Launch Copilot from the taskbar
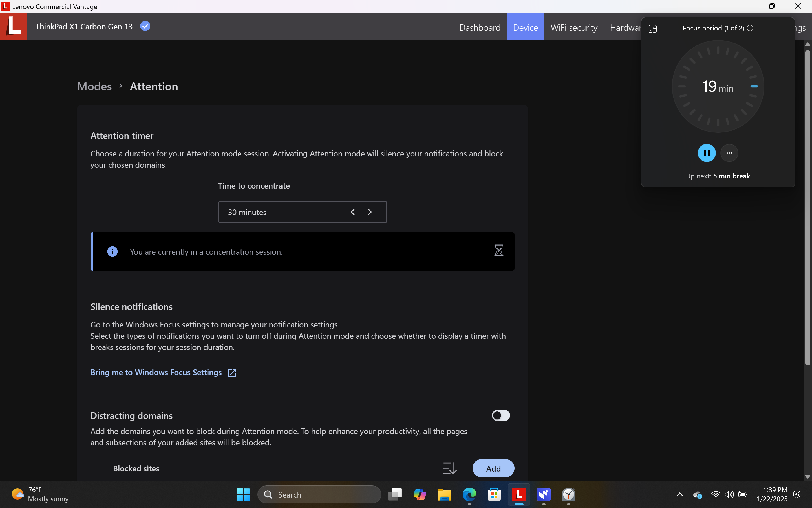The height and width of the screenshot is (508, 812). [420, 494]
